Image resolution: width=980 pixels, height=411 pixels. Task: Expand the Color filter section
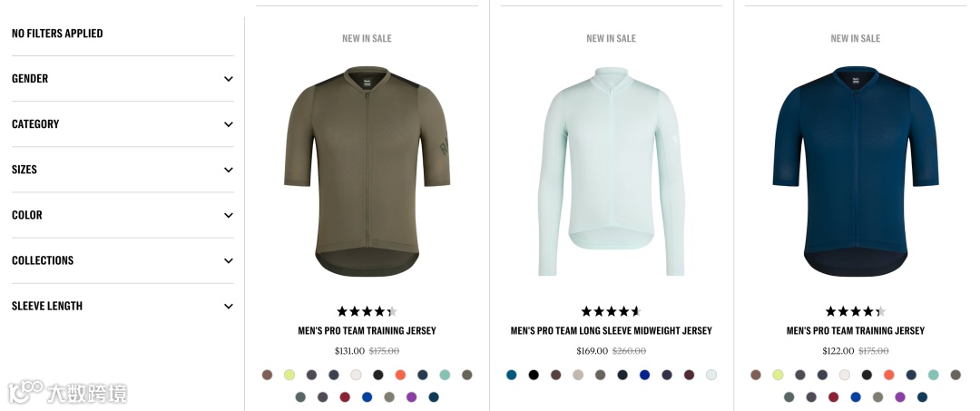point(122,215)
